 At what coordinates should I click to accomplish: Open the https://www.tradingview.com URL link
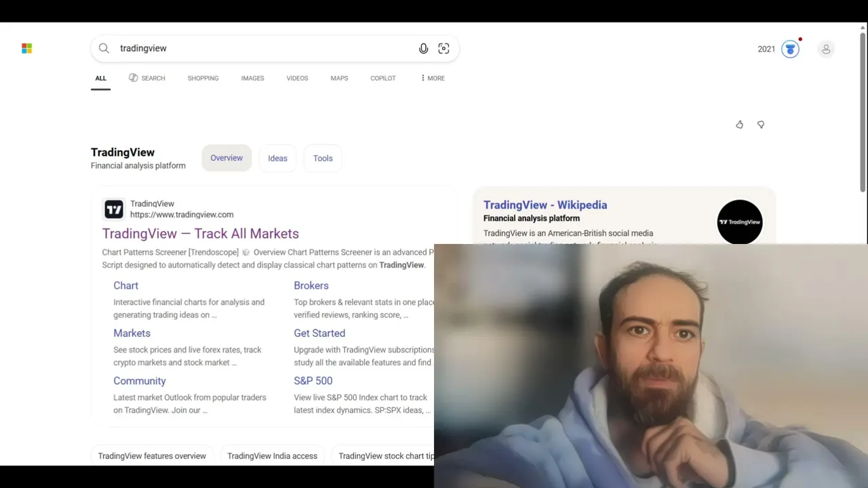[182, 215]
